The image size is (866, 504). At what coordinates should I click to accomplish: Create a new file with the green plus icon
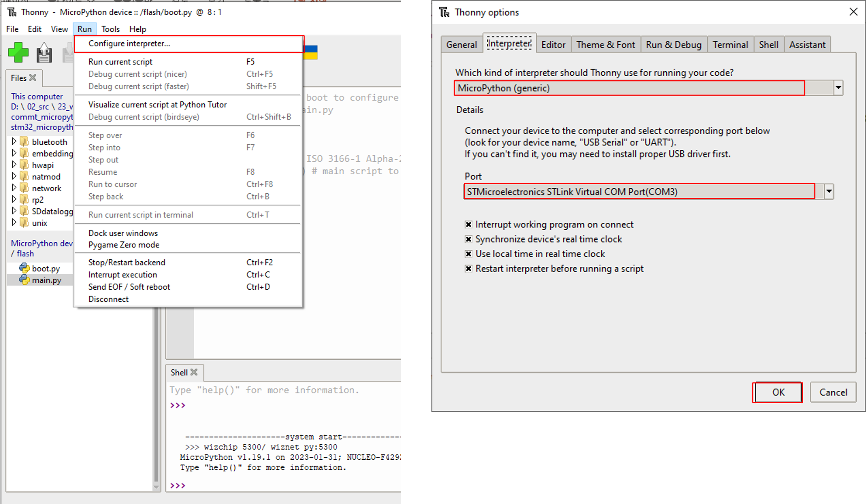(18, 52)
